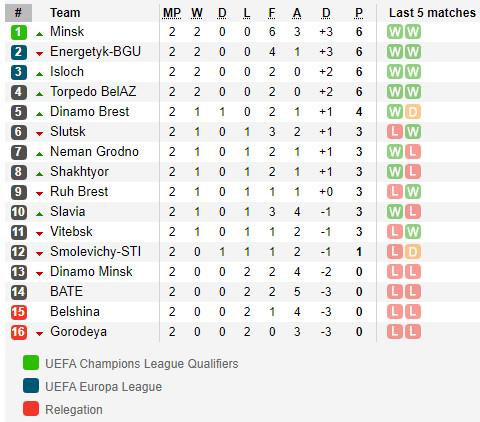Click Minsk's green up arrow

click(x=39, y=34)
